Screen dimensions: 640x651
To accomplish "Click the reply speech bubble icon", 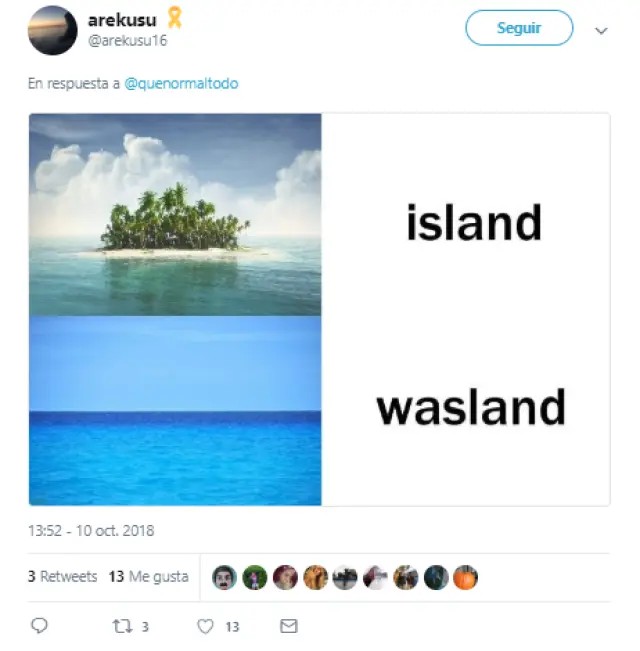I will point(39,626).
